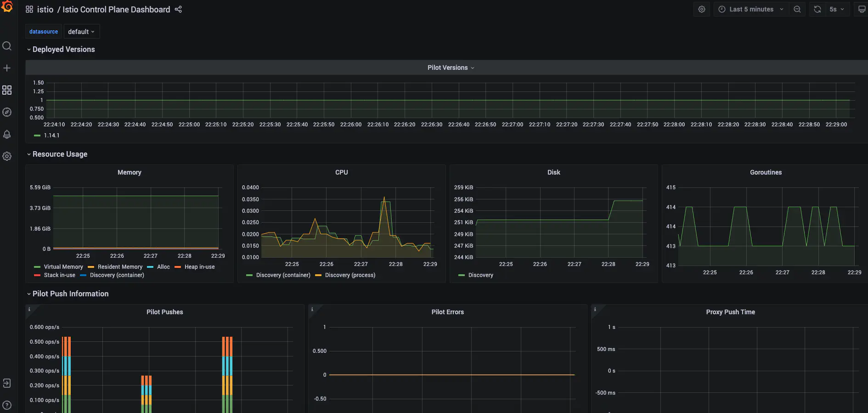Click the dashboard grid icon beside istio

point(29,9)
